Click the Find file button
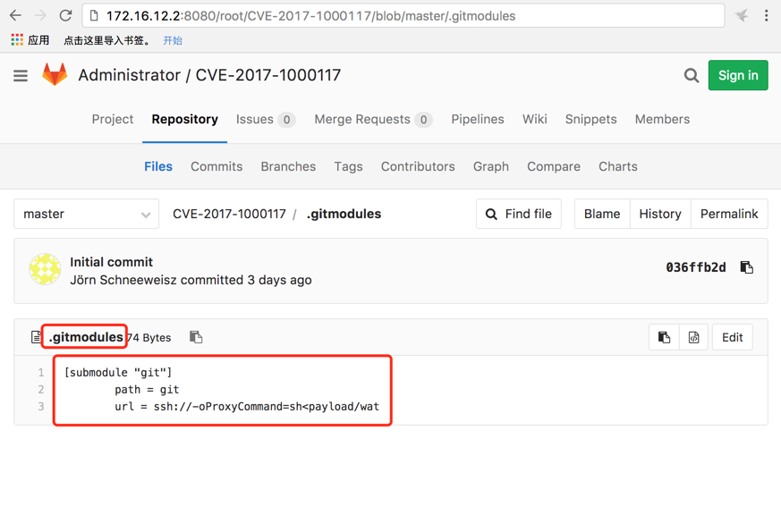Image resolution: width=781 pixels, height=532 pixels. (519, 214)
